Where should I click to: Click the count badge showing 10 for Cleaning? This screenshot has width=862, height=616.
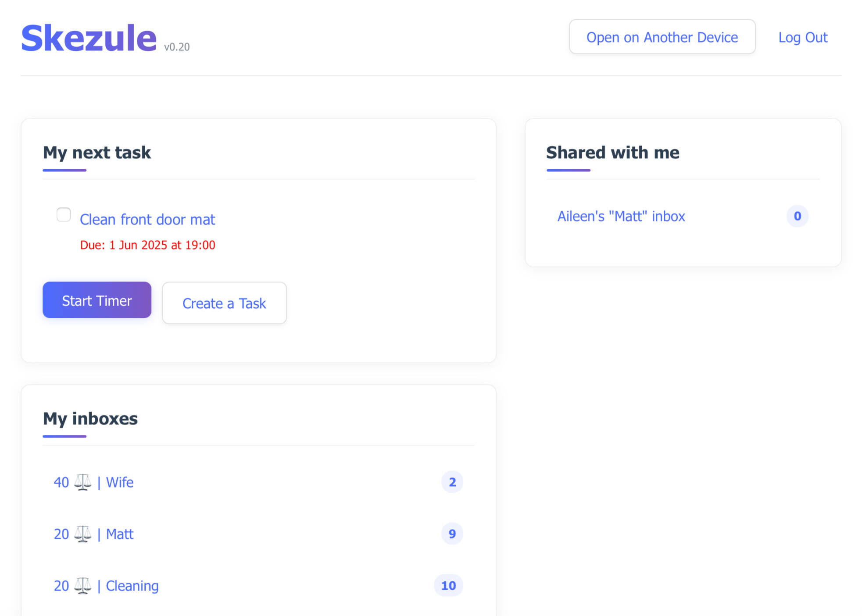tap(448, 585)
